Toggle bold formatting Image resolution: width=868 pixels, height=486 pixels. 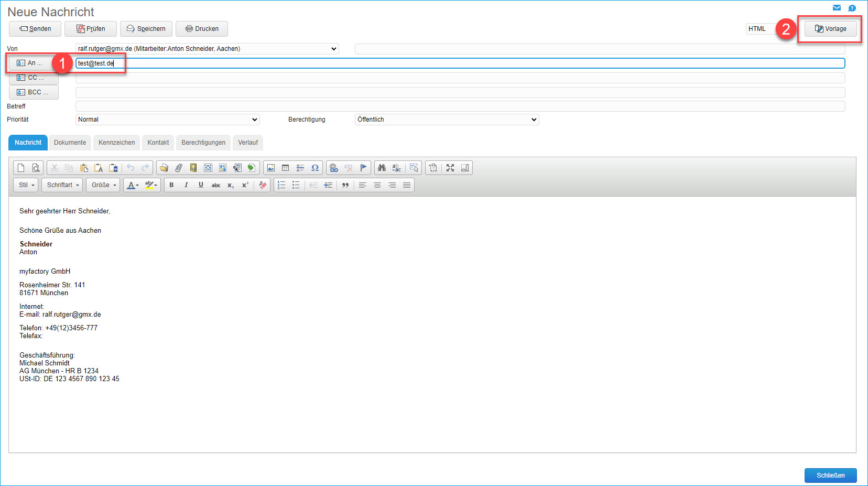pyautogui.click(x=171, y=185)
